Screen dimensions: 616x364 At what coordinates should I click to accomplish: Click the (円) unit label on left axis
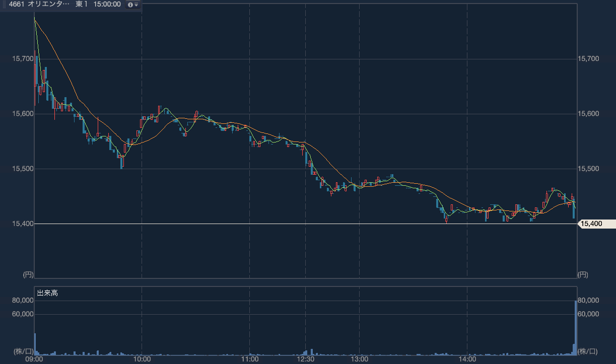(28, 274)
